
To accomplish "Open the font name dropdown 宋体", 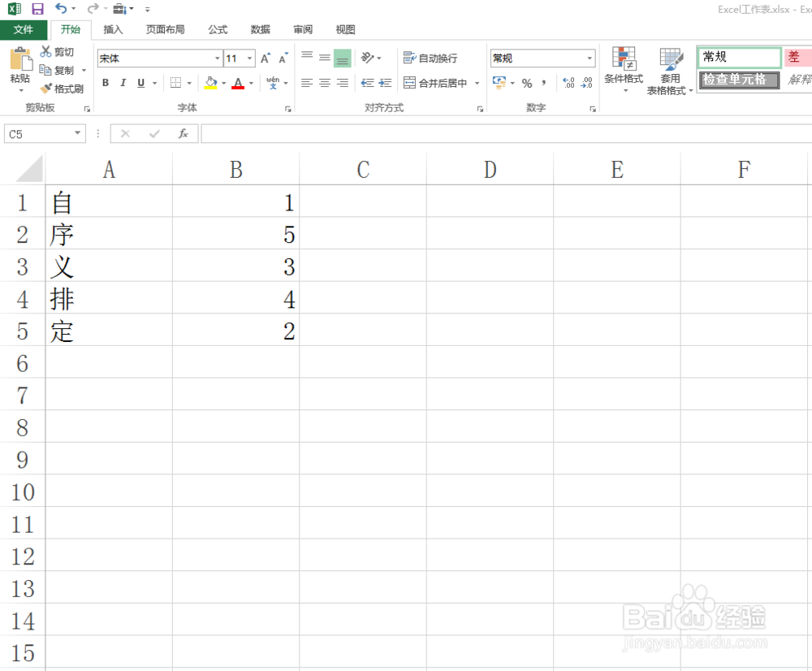I will [218, 58].
